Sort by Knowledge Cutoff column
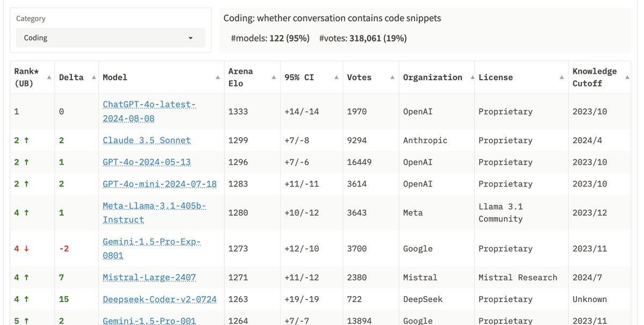 pos(600,77)
